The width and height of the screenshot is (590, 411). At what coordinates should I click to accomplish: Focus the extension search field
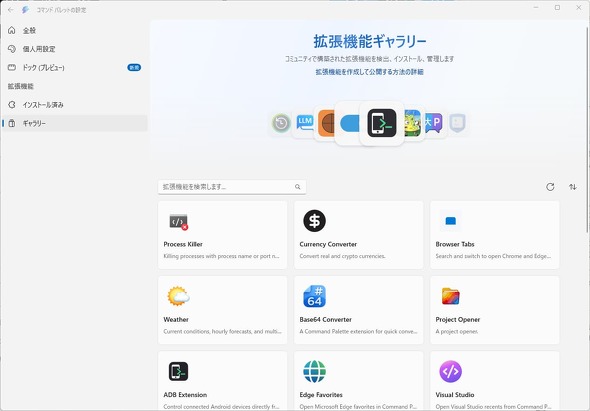[232, 187]
